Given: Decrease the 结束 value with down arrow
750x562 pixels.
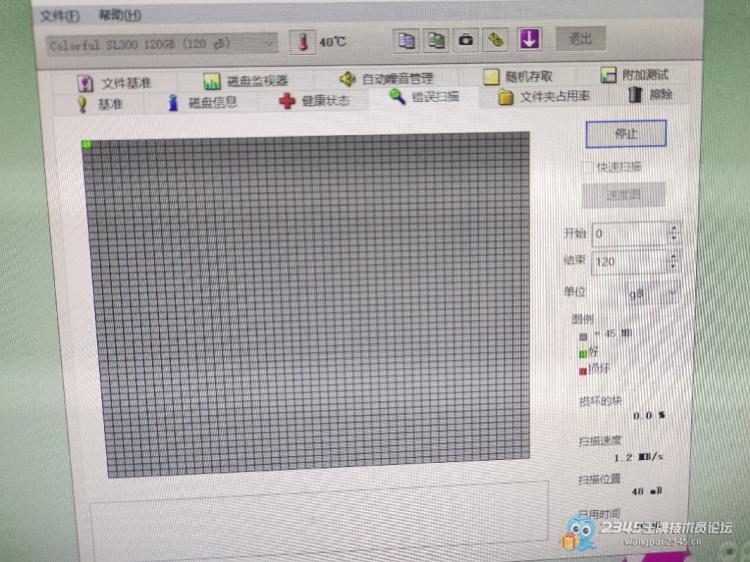Looking at the screenshot, I should point(673,266).
